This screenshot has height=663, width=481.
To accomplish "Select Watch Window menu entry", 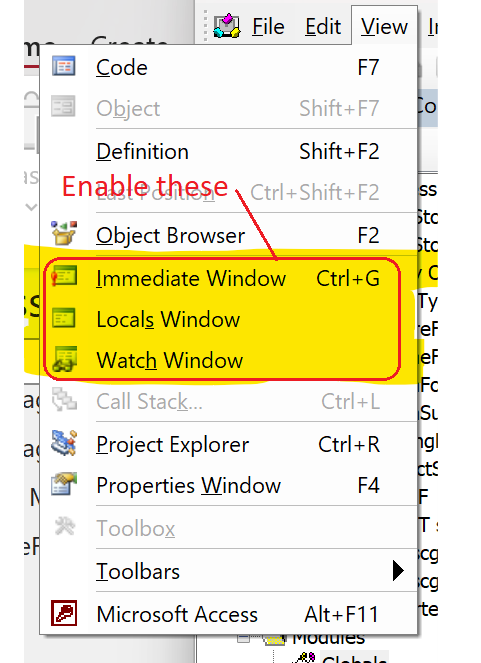I will pos(229,360).
